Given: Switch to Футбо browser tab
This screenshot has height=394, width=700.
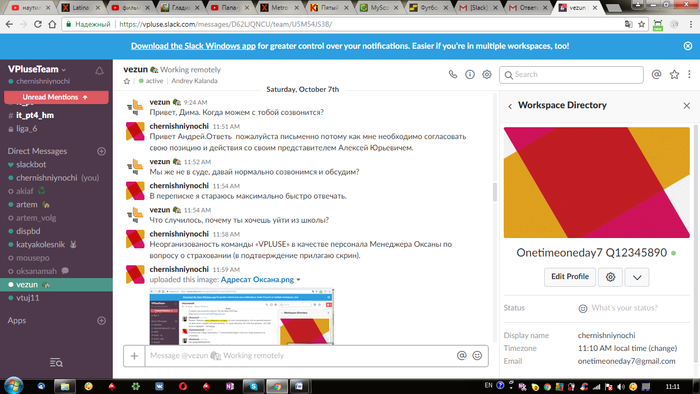Looking at the screenshot, I should pos(429,7).
